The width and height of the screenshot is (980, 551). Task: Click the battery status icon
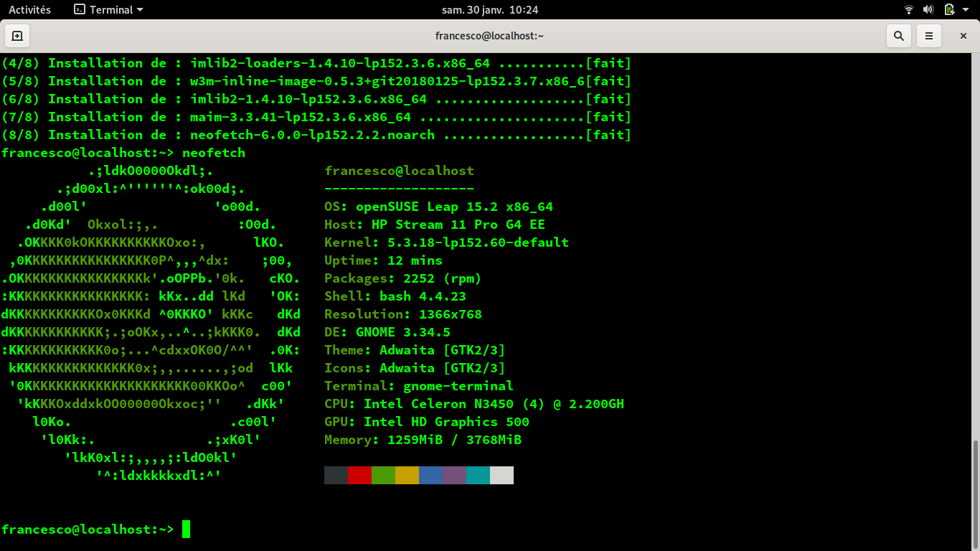click(948, 10)
